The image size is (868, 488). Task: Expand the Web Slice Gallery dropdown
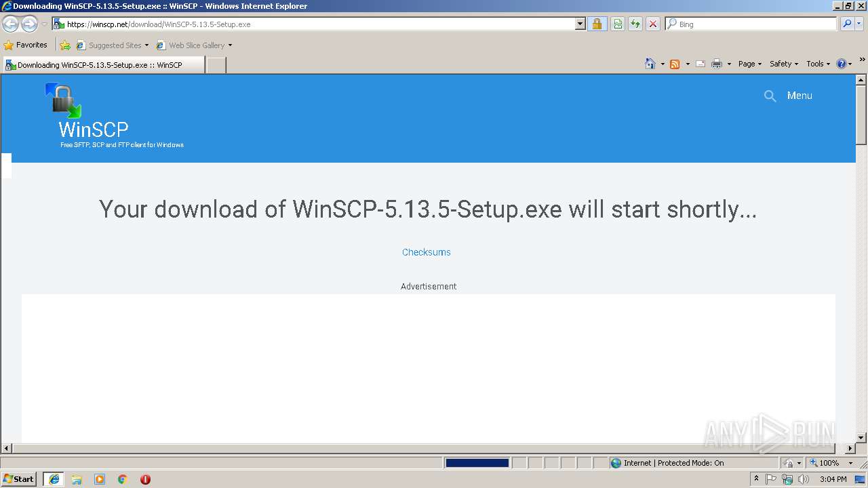click(x=230, y=45)
